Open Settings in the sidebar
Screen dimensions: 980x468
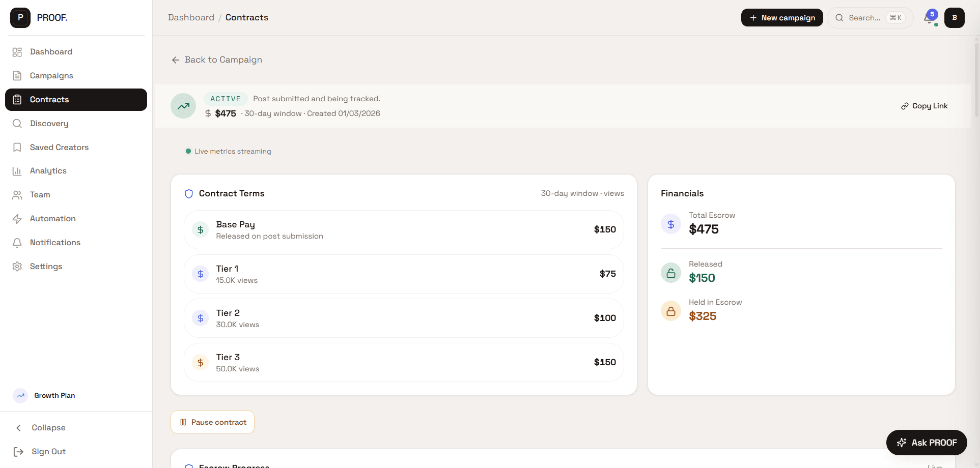click(76, 267)
